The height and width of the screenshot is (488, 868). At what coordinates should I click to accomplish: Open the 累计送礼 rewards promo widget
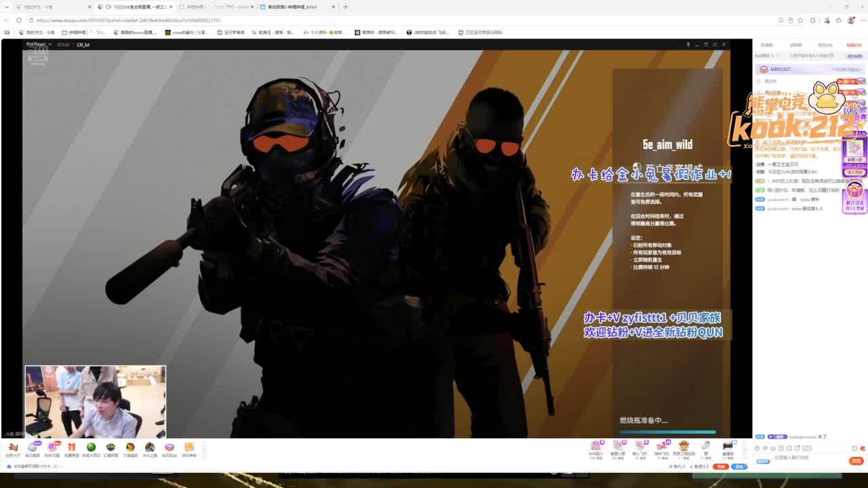[x=854, y=197]
